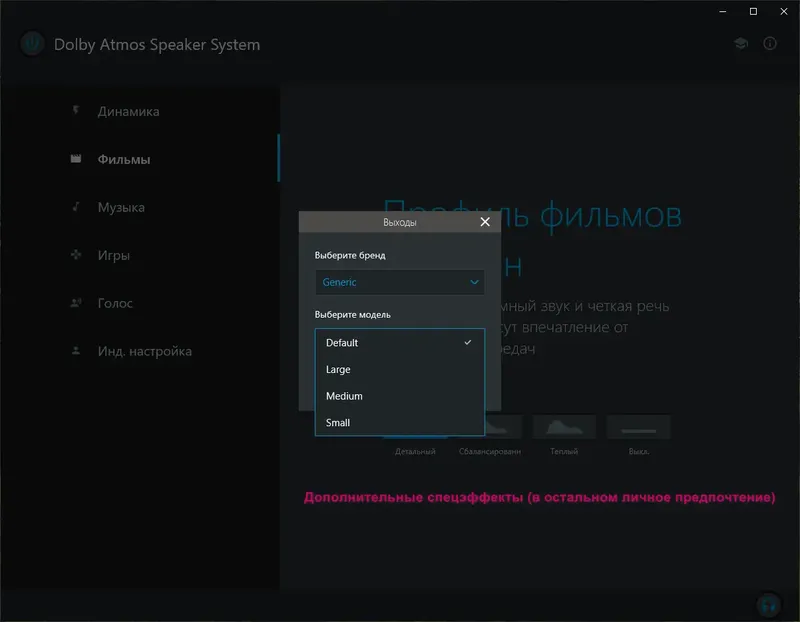Screen dimensions: 800x622
Task: Open the Generic brand dropdown
Action: [x=399, y=282]
